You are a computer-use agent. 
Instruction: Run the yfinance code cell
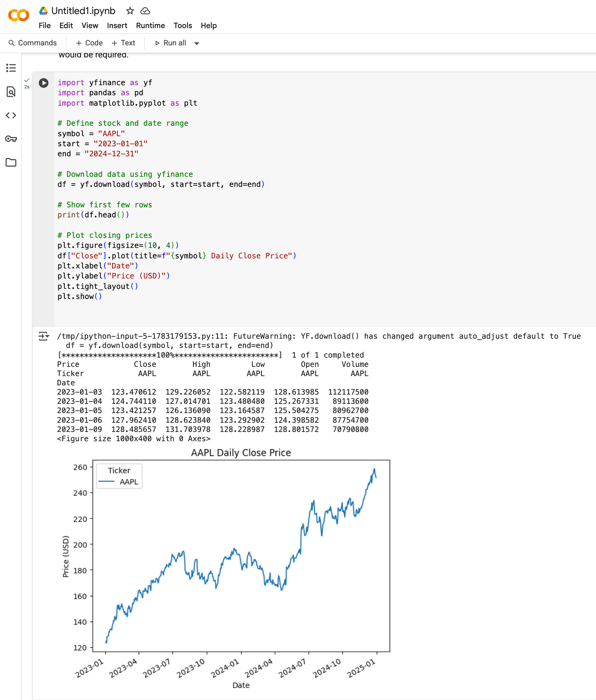[x=43, y=83]
